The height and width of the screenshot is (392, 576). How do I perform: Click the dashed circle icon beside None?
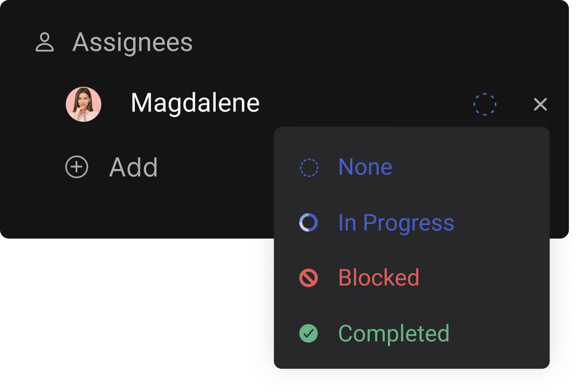[309, 168]
